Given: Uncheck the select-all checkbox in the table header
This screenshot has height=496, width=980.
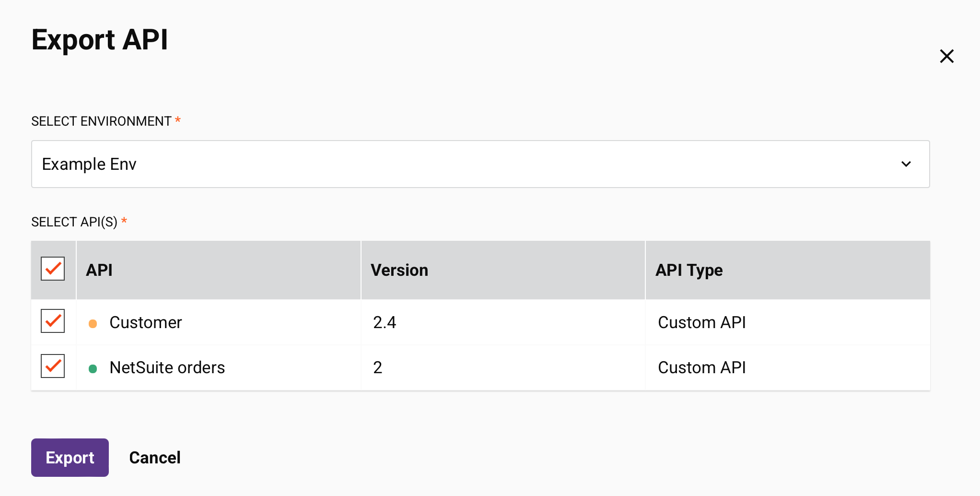Looking at the screenshot, I should point(53,269).
